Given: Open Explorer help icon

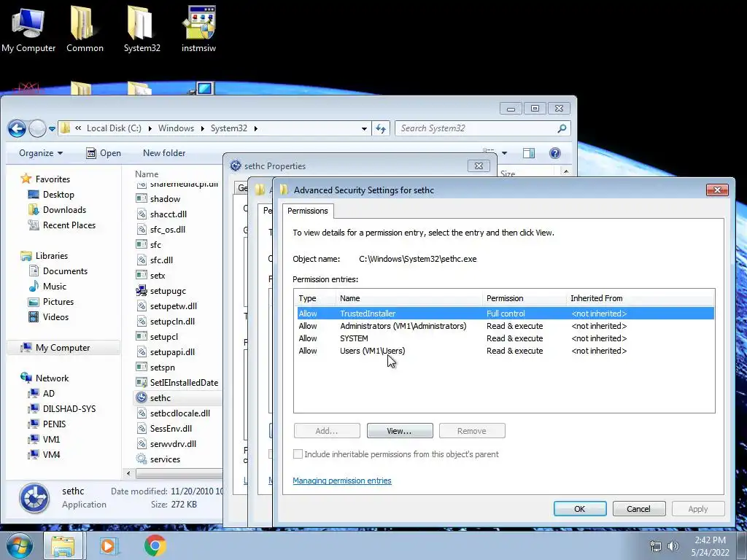Looking at the screenshot, I should 554,153.
